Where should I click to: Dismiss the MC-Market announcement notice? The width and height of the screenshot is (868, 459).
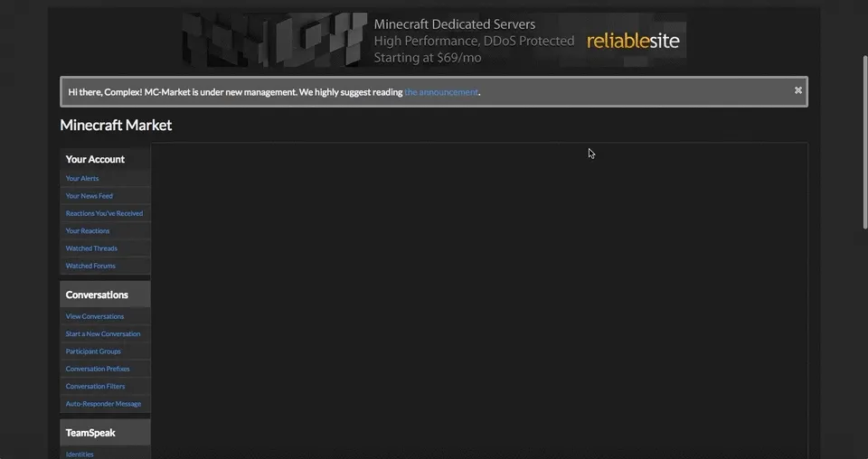point(797,90)
